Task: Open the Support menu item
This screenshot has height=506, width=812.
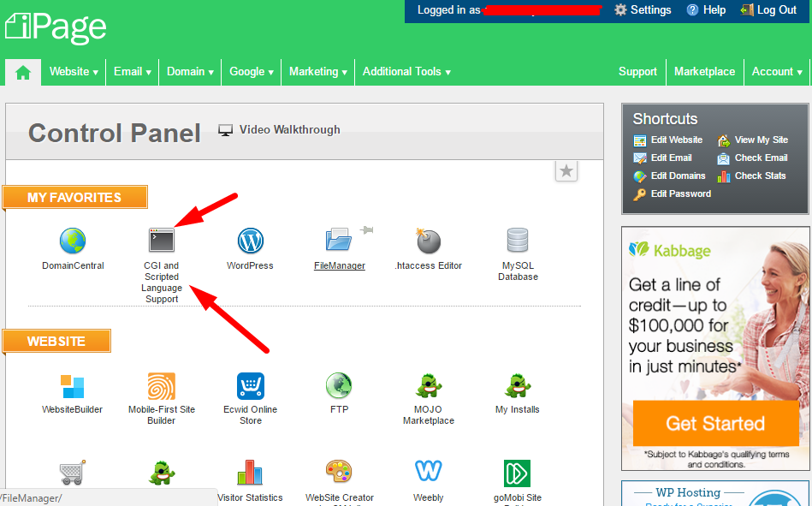Action: coord(637,72)
